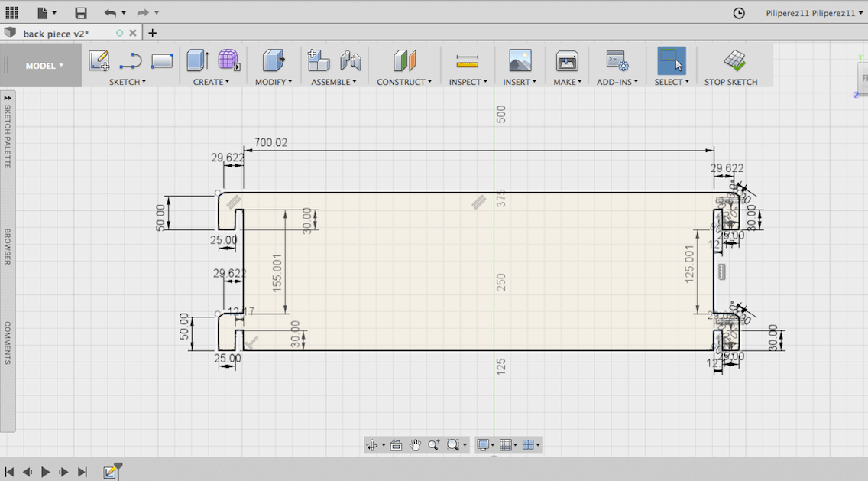The image size is (868, 481).
Task: Click the 700.02 width dimension
Action: click(x=270, y=142)
